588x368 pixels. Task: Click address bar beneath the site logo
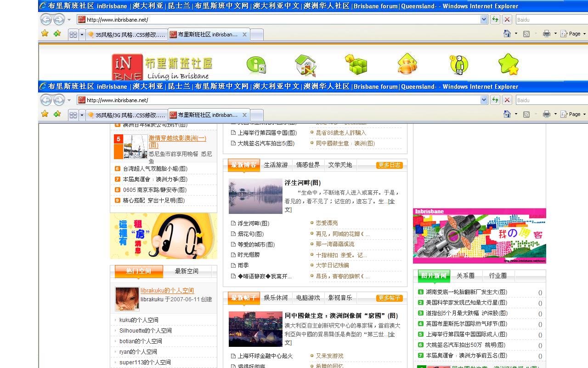(283, 100)
